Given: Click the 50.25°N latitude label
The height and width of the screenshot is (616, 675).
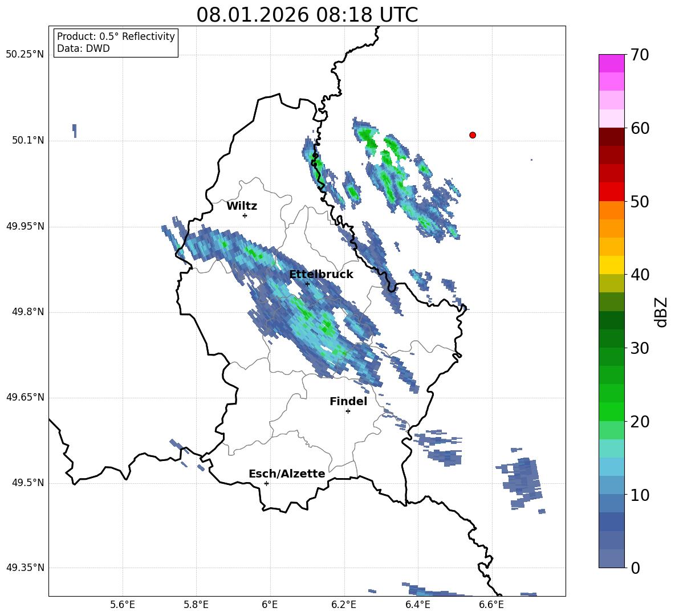Looking at the screenshot, I should (25, 55).
